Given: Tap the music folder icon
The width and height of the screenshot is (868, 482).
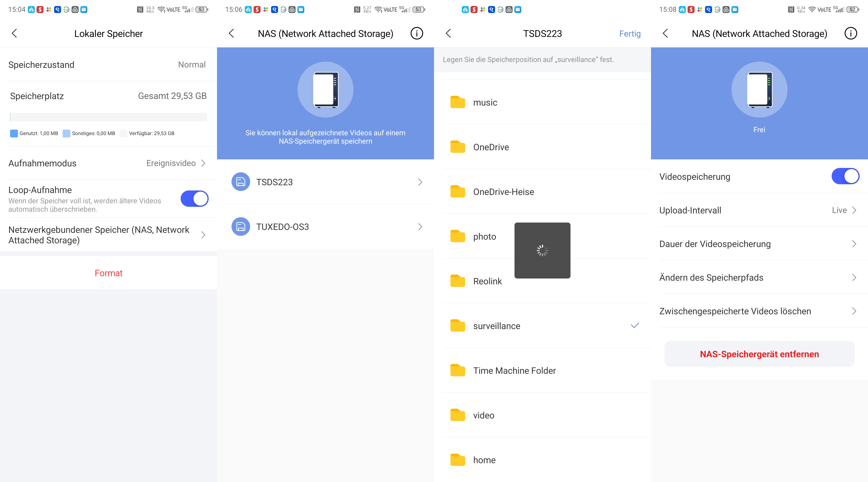Looking at the screenshot, I should coord(458,102).
